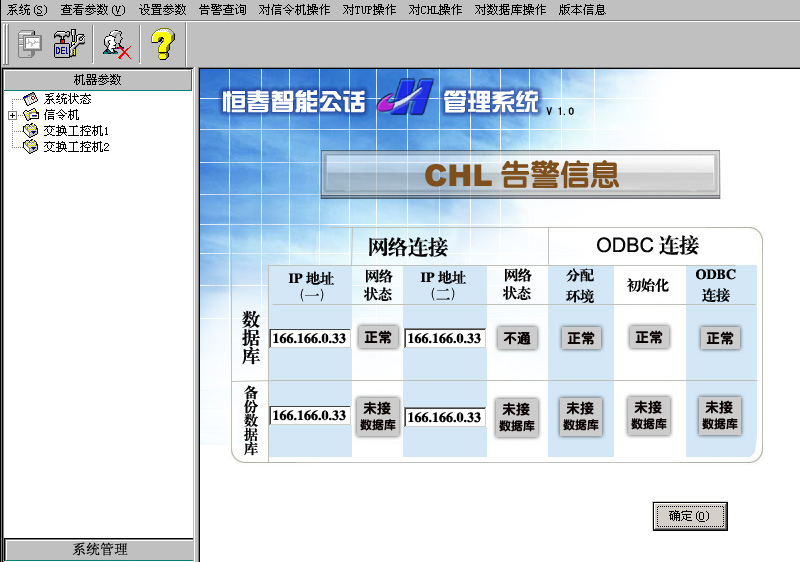
Task: Click the DEL tools toolbar icon
Action: coord(69,44)
